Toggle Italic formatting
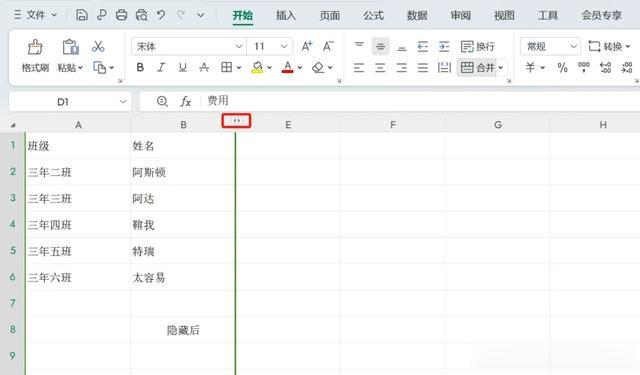The width and height of the screenshot is (640, 375). pyautogui.click(x=161, y=67)
